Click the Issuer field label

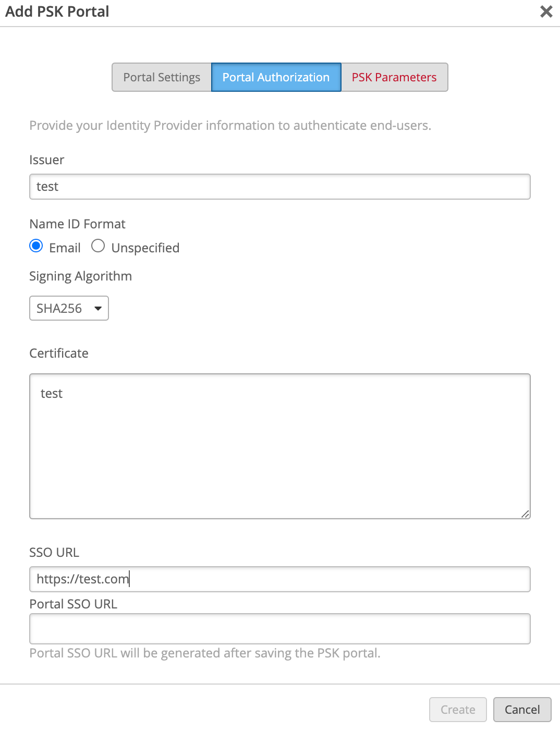click(47, 160)
